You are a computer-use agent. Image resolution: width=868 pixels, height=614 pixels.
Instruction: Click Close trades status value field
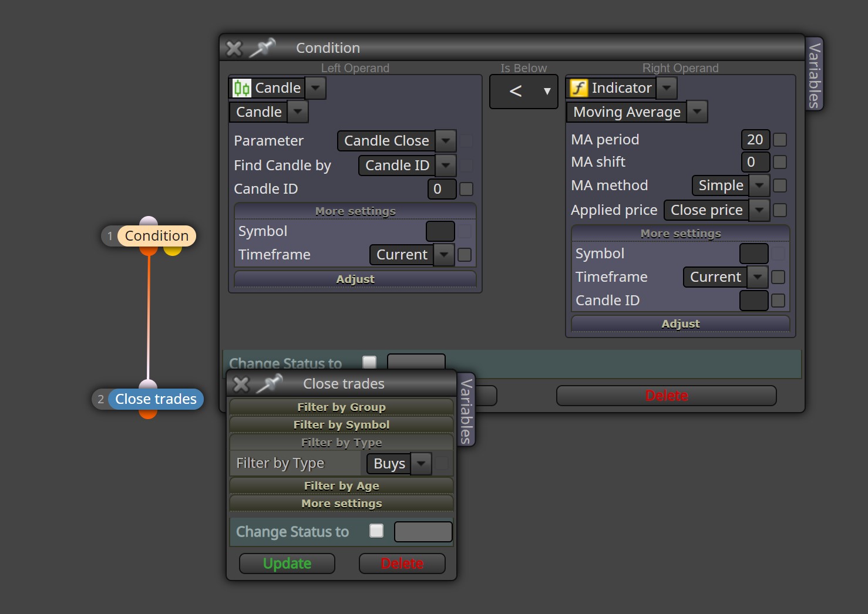423,532
